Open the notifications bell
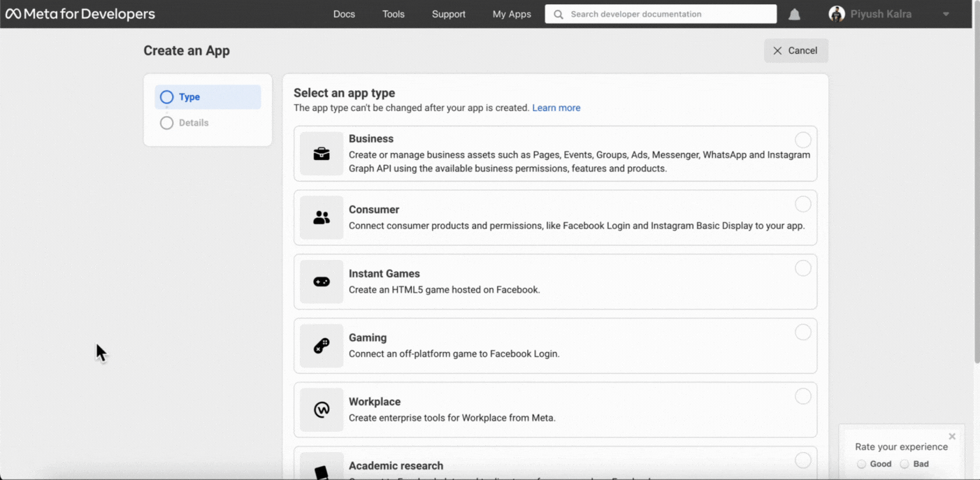Image resolution: width=980 pixels, height=480 pixels. [x=794, y=15]
